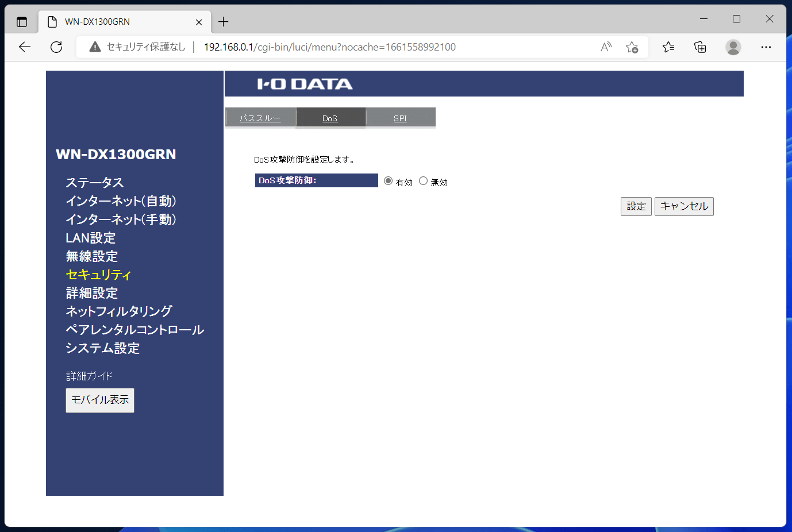Open ネットフィルタリング in the sidebar
792x532 pixels.
pos(119,311)
